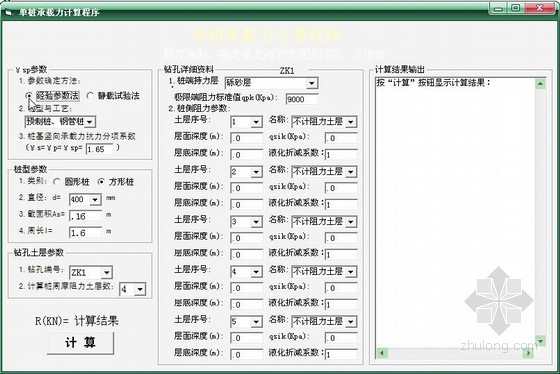Click layer 1 层面深度 input field
The image size is (560, 374).
(246, 138)
